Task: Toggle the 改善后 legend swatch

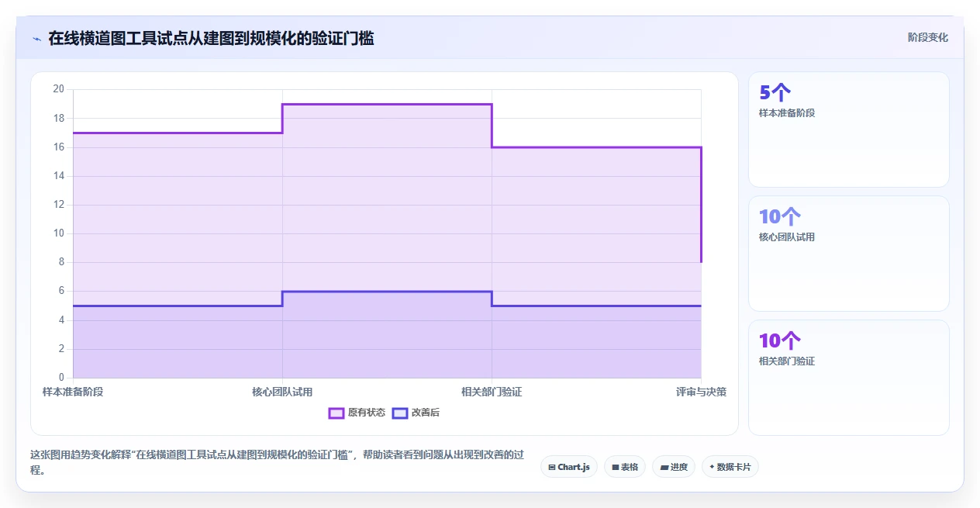Action: [399, 413]
